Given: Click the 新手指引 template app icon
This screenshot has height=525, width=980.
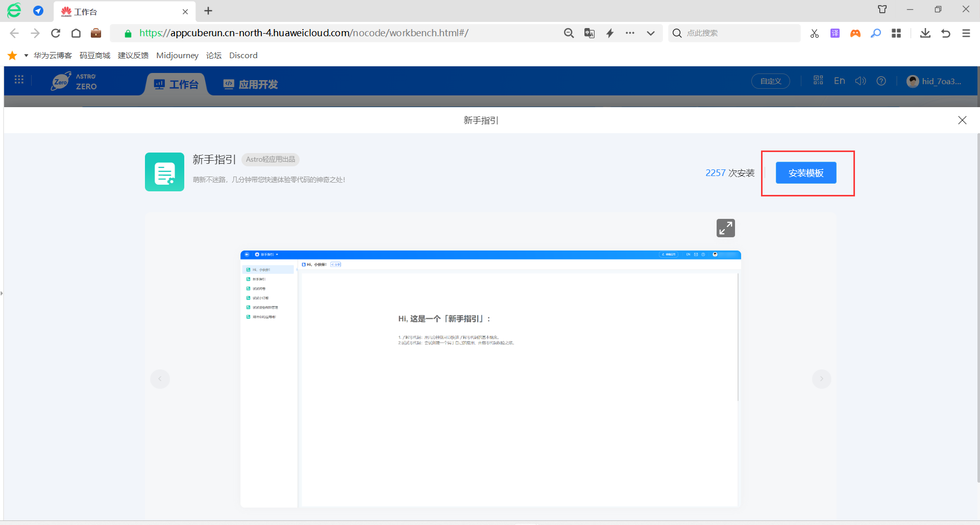Looking at the screenshot, I should tap(164, 172).
